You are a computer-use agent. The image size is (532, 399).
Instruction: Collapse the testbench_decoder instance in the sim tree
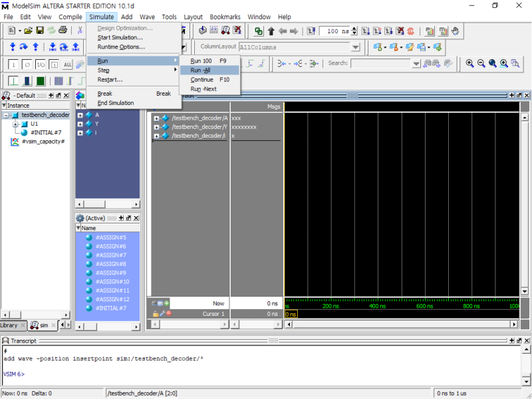[6, 114]
